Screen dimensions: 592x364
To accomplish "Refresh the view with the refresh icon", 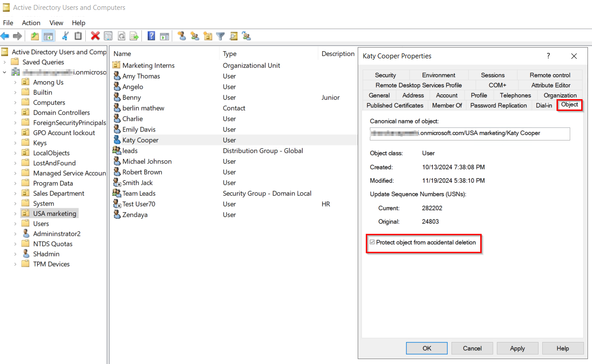I will (120, 36).
